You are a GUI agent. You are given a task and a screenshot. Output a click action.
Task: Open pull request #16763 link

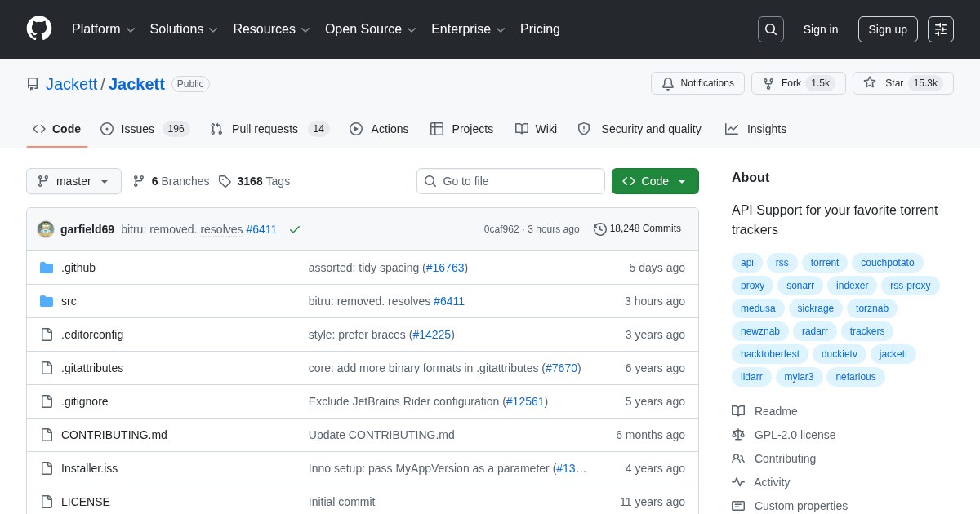445,268
